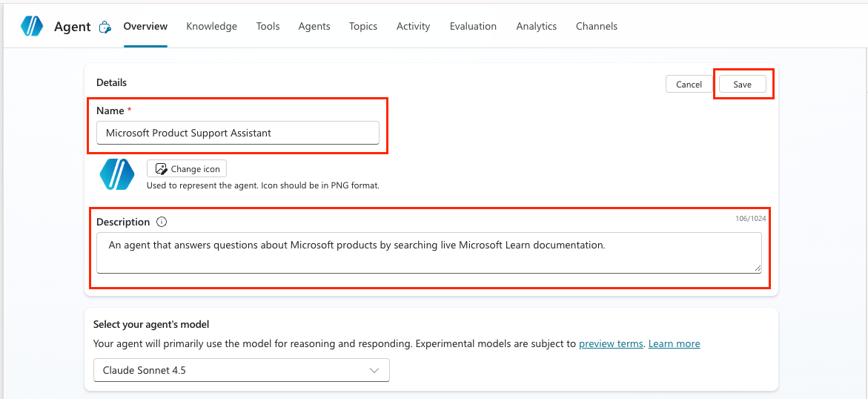Click the Copilot Studio agent logo in header
Screen dimensions: 868x399
click(x=33, y=26)
